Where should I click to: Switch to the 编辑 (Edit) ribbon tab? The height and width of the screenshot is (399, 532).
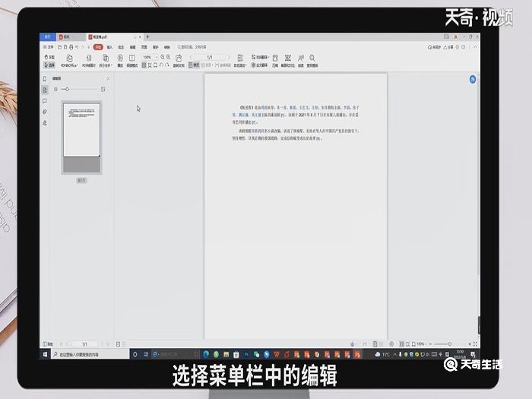click(x=133, y=47)
